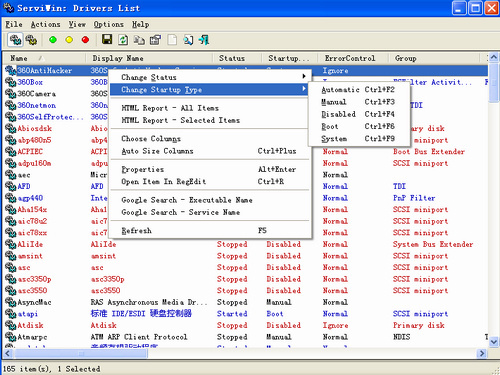Sort by the ErrorControl column header
This screenshot has height=375, width=500.
(x=353, y=58)
